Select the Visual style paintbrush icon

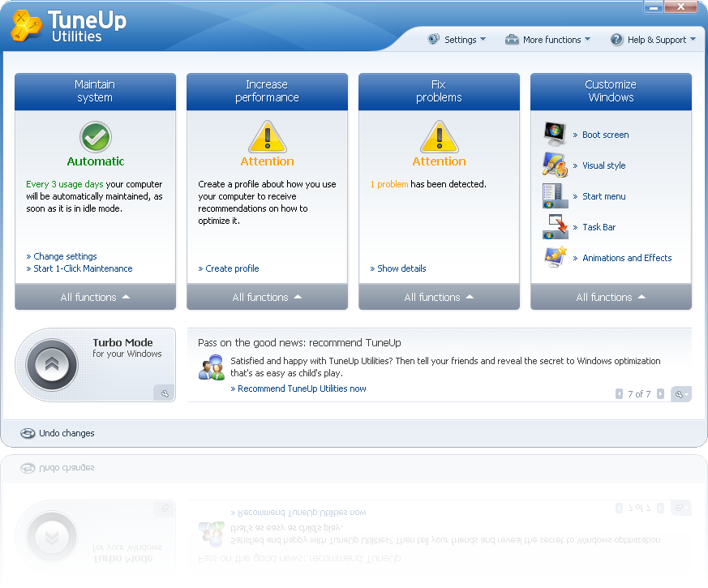[555, 165]
